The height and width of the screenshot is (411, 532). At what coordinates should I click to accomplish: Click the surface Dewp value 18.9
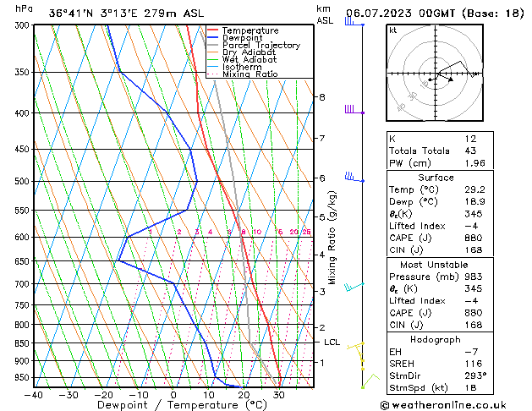474,202
